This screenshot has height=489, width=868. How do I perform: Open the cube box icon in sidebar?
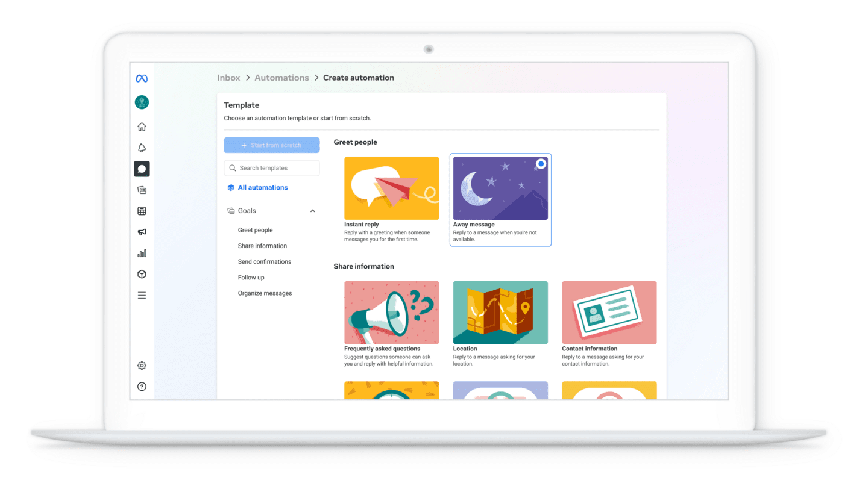pyautogui.click(x=142, y=274)
